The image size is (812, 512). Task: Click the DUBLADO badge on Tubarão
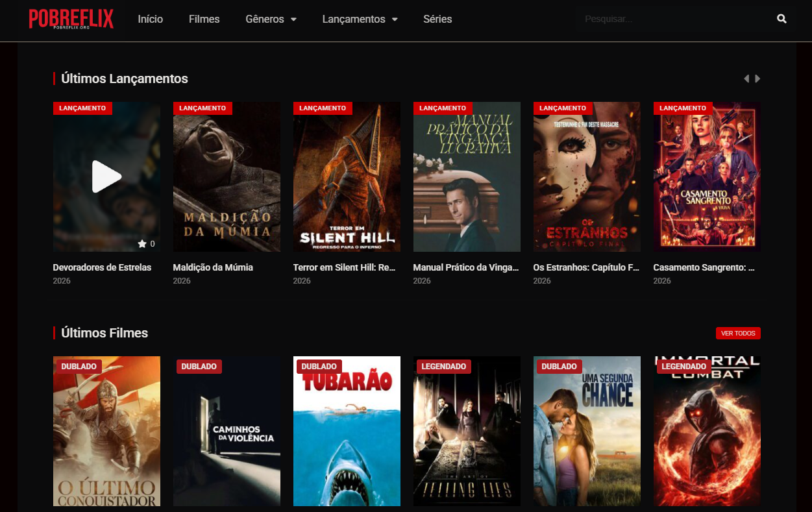click(319, 366)
